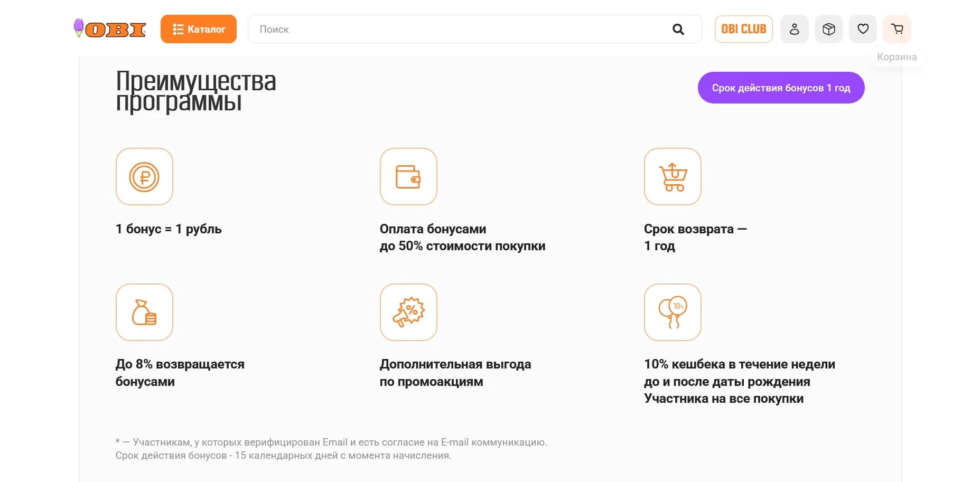
Task: Open the favorites list via heart icon
Action: (862, 29)
